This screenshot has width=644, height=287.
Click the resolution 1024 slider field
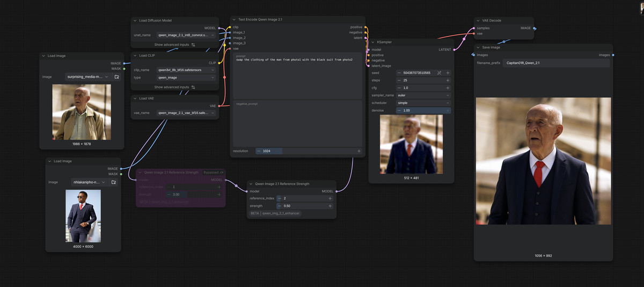click(309, 151)
